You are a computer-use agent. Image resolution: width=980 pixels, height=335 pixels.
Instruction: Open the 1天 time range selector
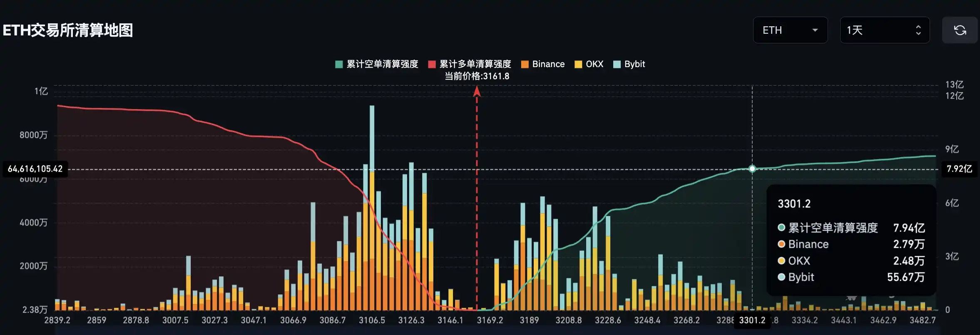[885, 30]
